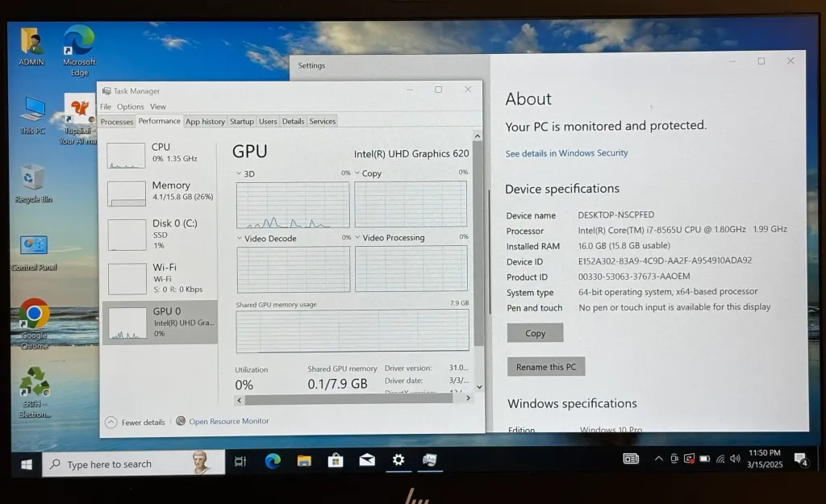Image resolution: width=826 pixels, height=504 pixels.
Task: Click the Open Resource Monitor icon
Action: pyautogui.click(x=181, y=421)
